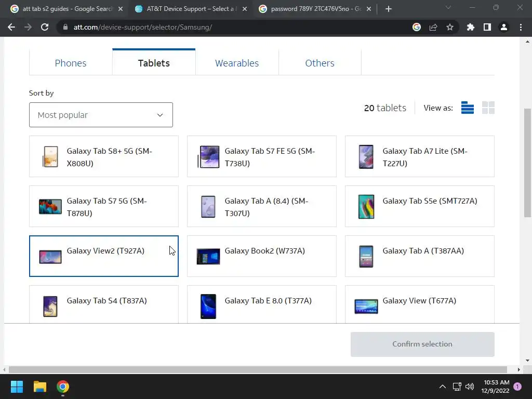Choose Galaxy Tab S5e (SMT727A)
Screen dimensions: 532x399
pos(420,206)
